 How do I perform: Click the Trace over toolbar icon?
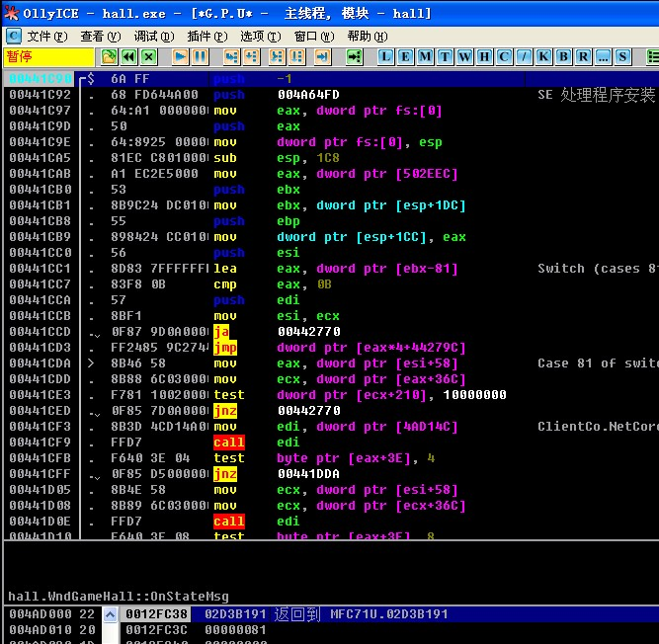click(296, 57)
